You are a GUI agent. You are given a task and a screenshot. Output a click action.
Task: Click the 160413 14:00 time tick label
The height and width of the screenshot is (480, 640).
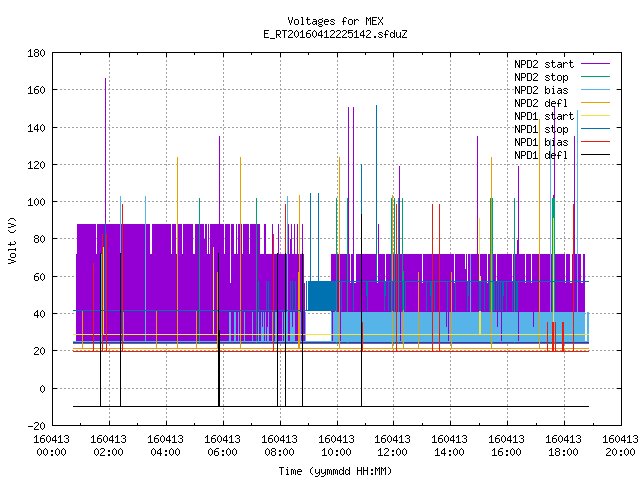pyautogui.click(x=449, y=446)
